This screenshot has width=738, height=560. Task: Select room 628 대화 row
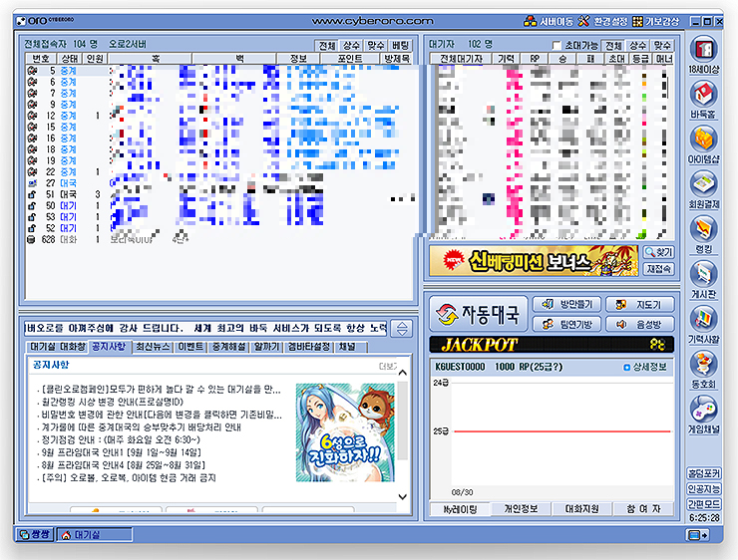click(x=218, y=239)
